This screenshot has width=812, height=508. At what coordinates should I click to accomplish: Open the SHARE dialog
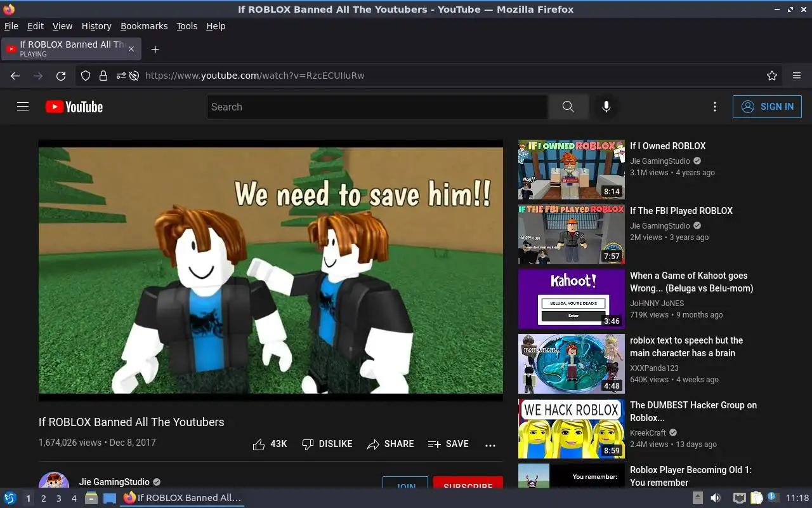pyautogui.click(x=390, y=444)
